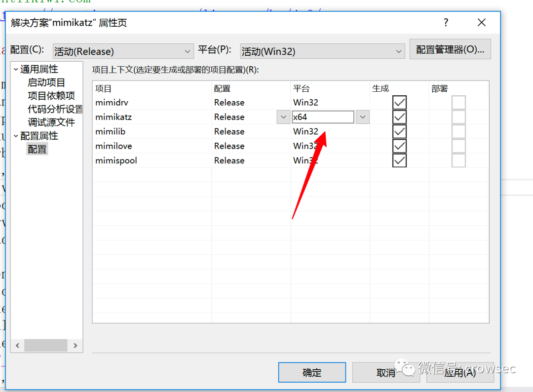Viewport: 533px width, 392px height.
Task: Toggle the deploy checkbox for mimilove
Action: 458,146
